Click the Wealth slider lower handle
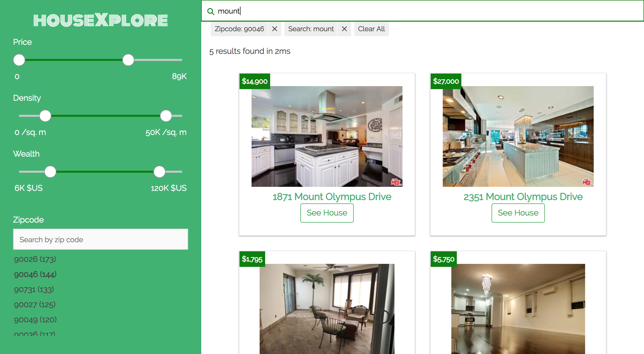Viewport: 644px width, 354px height. [x=50, y=172]
